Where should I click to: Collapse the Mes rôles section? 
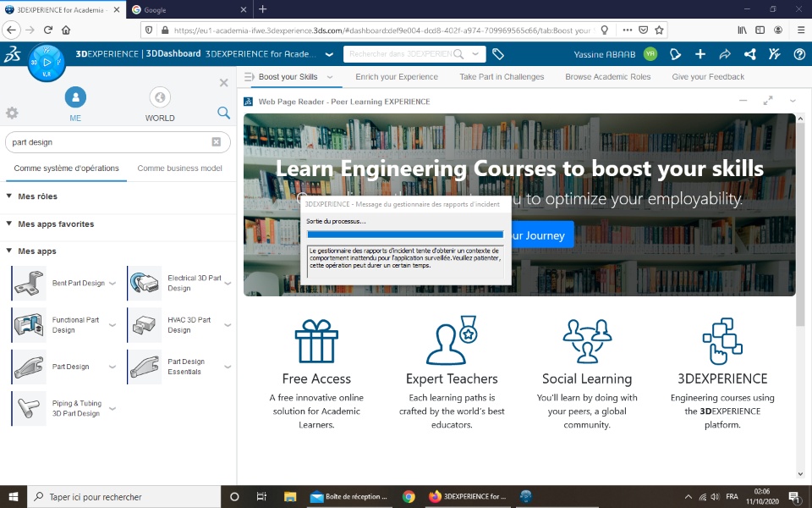pyautogui.click(x=9, y=196)
